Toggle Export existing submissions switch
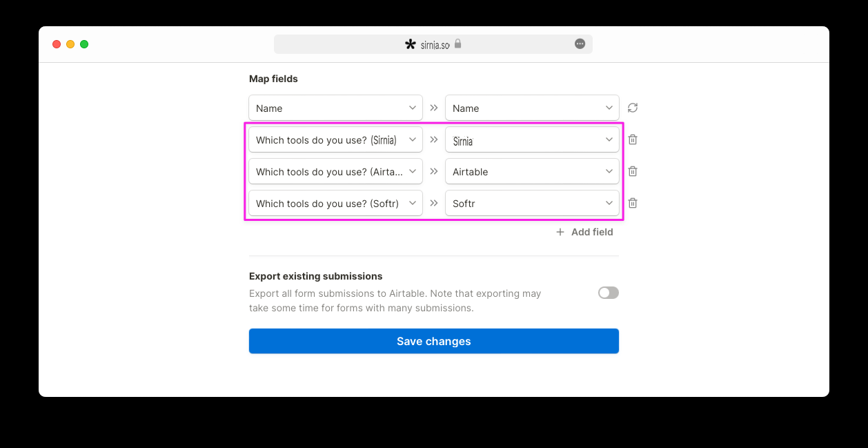This screenshot has width=868, height=448. coord(609,293)
